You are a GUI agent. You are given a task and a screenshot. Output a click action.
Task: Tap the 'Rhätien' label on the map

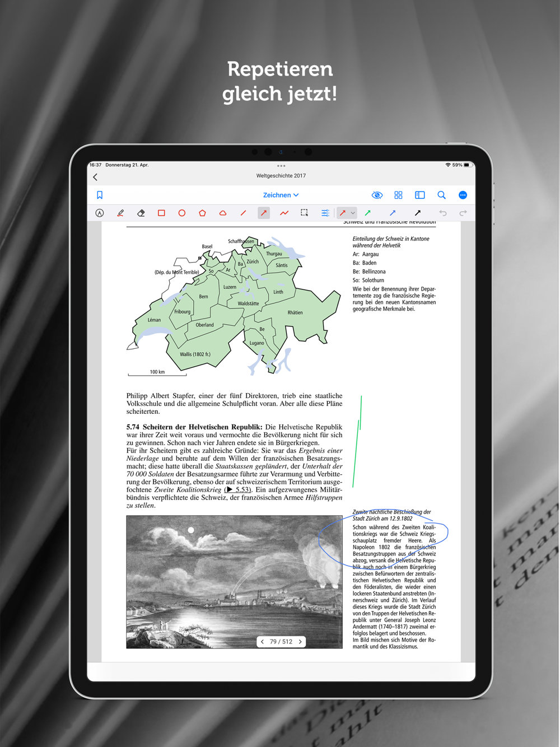pos(295,312)
